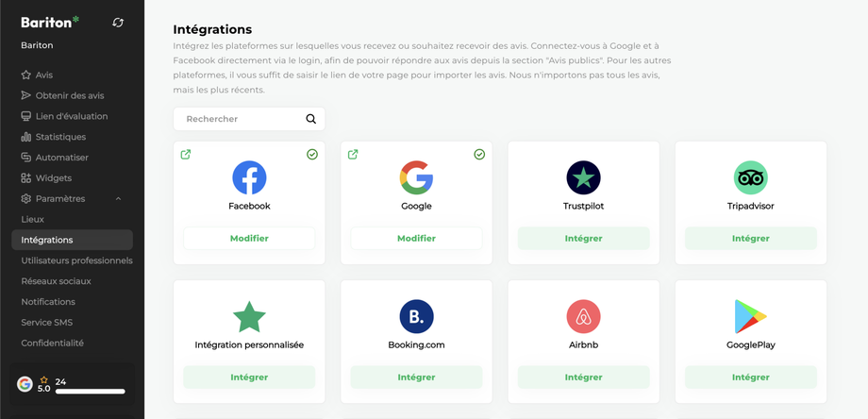This screenshot has width=868, height=419.
Task: Click the search magnifier icon
Action: point(311,119)
